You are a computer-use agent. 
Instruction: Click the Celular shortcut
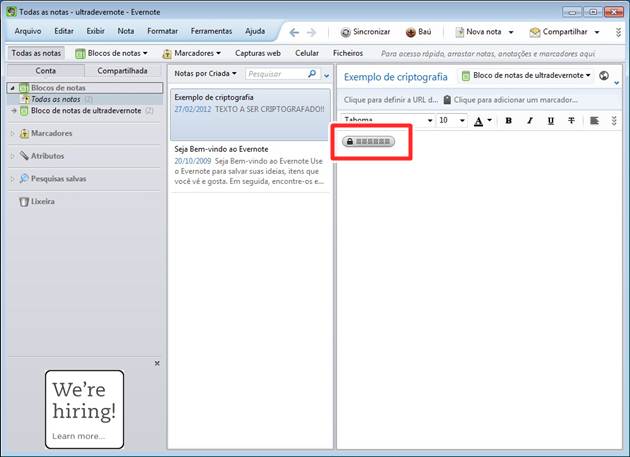tap(307, 53)
